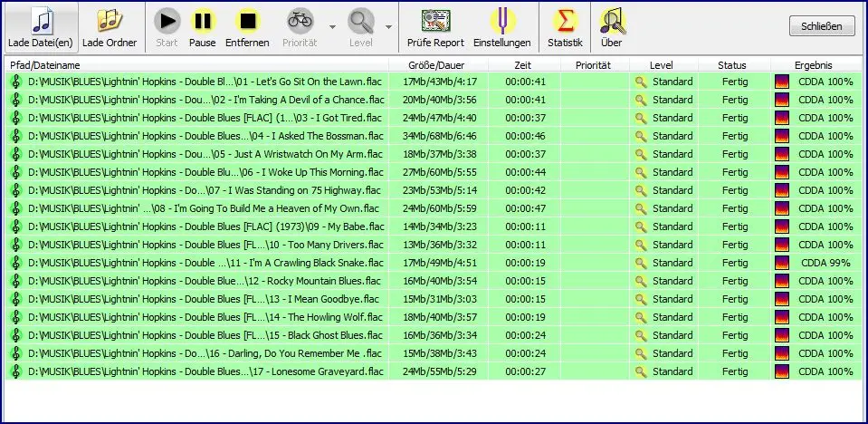The height and width of the screenshot is (424, 868).
Task: Click treble clef icon of I Got Tired row
Action: coord(16,118)
